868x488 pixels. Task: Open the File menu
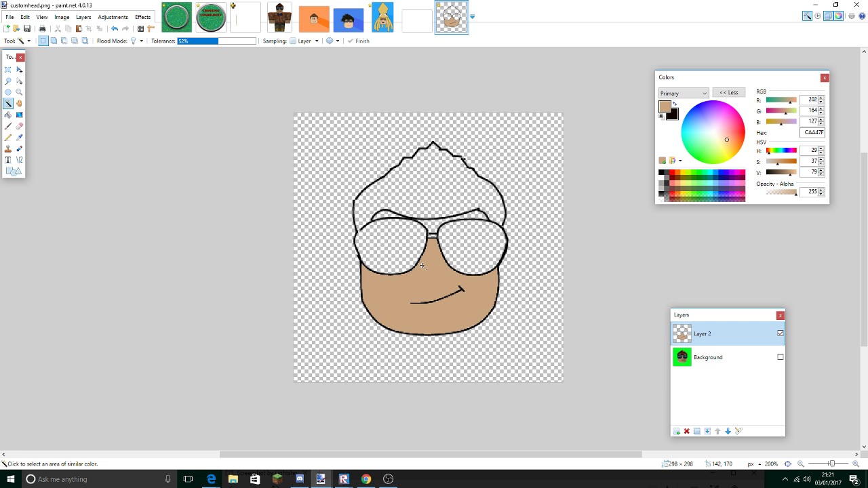click(x=9, y=17)
